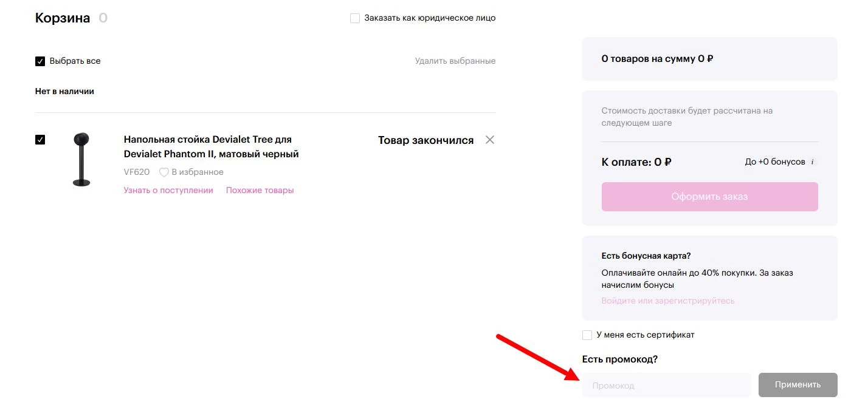Remove the out-of-stock item using the X icon
This screenshot has height=405, width=868.
point(489,139)
